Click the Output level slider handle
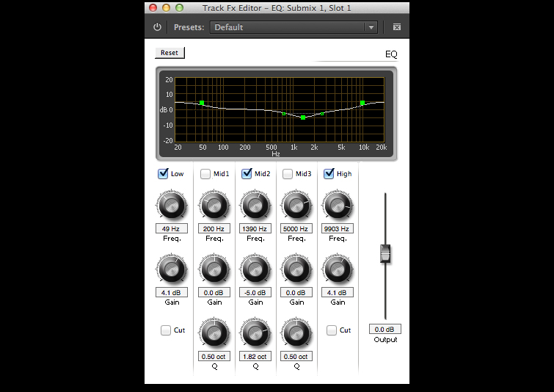The image size is (554, 392). (385, 253)
